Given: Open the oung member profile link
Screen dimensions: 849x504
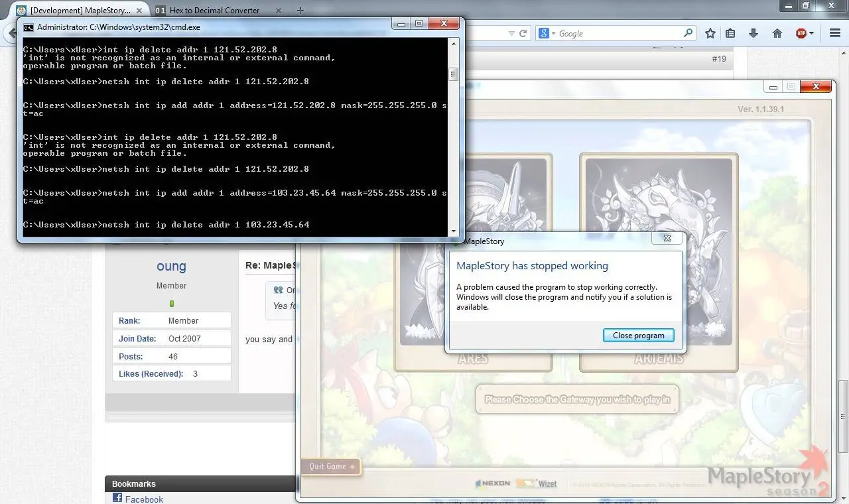Looking at the screenshot, I should 171,266.
